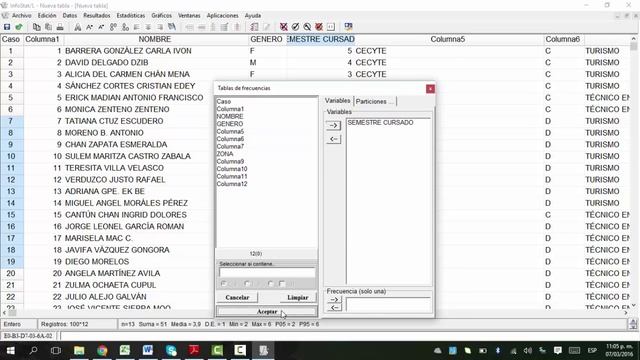Viewport: 640px width, 360px height.
Task: Click the Cancelar button
Action: coord(237,298)
